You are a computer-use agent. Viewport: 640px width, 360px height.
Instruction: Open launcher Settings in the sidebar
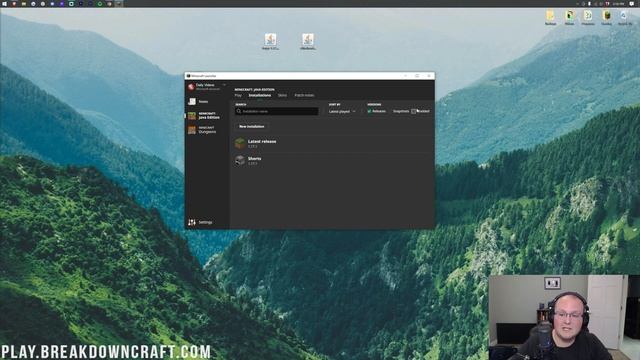(200, 222)
